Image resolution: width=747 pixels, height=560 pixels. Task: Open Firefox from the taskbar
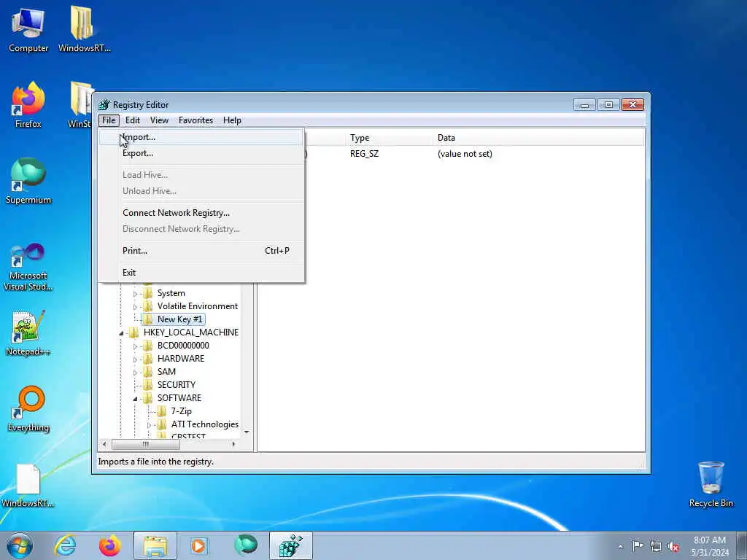(x=109, y=545)
